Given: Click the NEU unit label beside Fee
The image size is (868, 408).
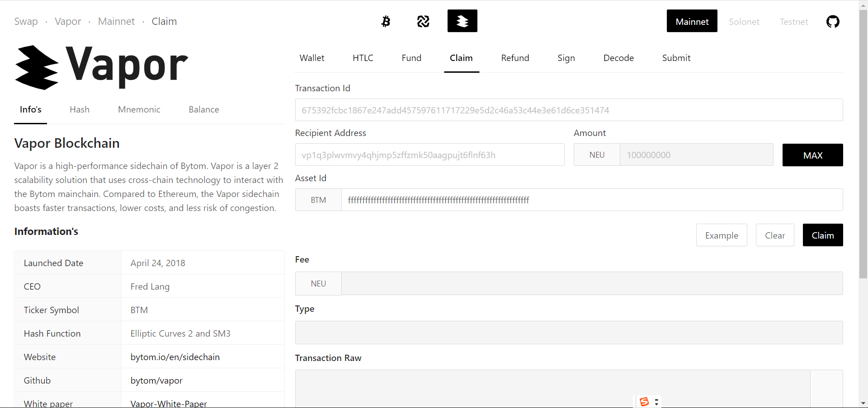Looking at the screenshot, I should (318, 283).
